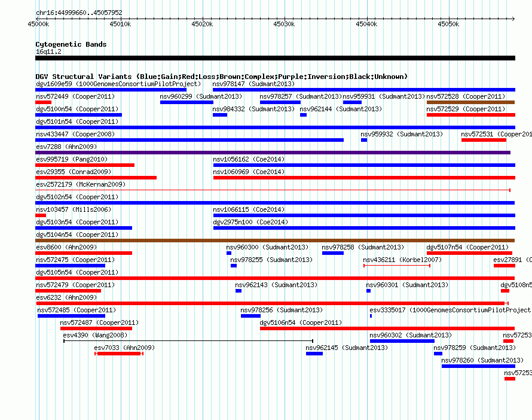Viewport: 532px width, 420px height.
Task: Select nsv984332 (Sudmant2013) label
Action: tap(253, 109)
